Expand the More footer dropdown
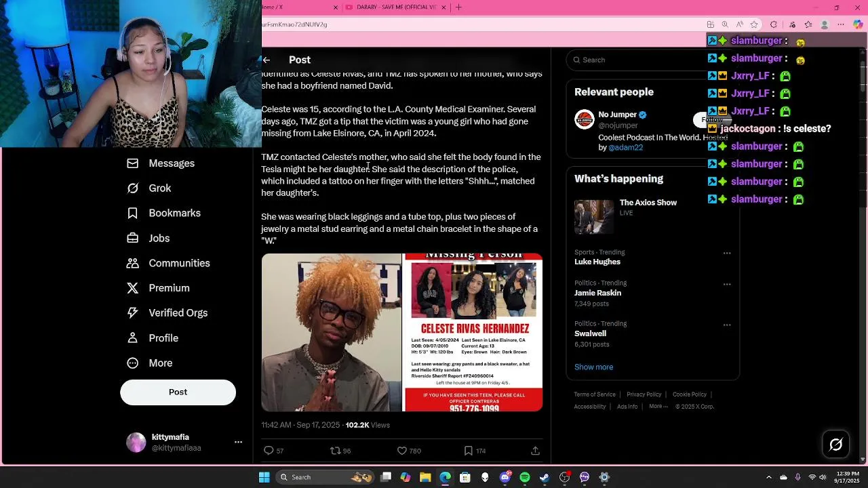This screenshot has width=868, height=488. click(658, 407)
